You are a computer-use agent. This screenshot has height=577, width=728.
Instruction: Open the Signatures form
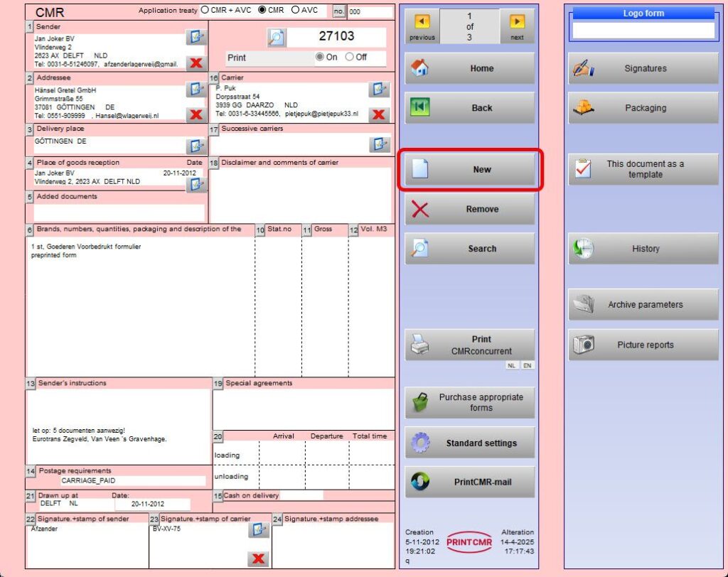tap(643, 68)
